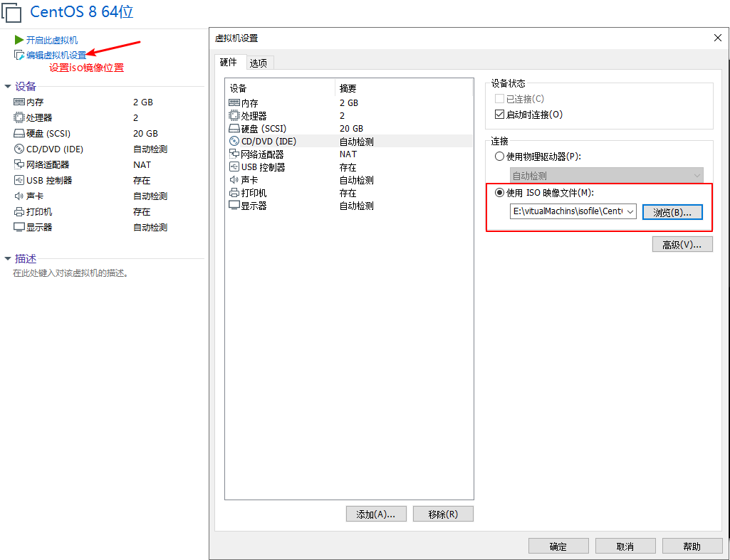Click the 开启此虚拟机 link
730x560 pixels.
(x=52, y=41)
